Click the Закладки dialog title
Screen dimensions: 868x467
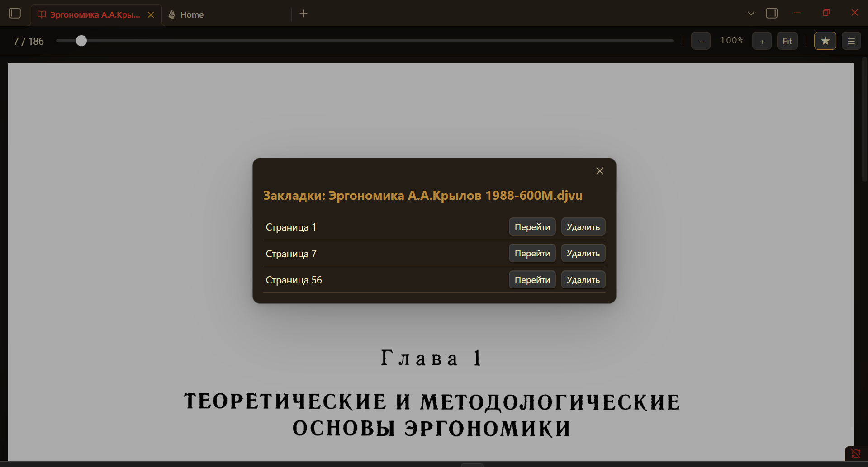pos(422,196)
